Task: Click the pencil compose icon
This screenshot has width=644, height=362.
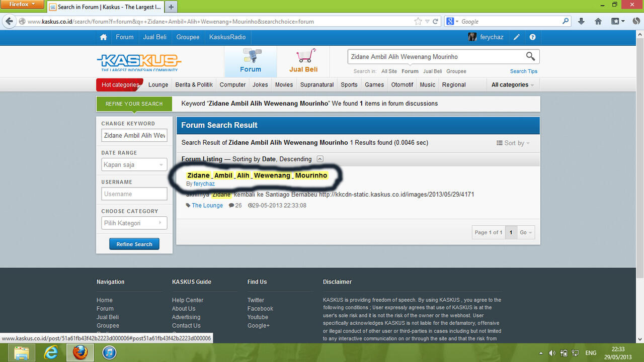Action: point(517,37)
